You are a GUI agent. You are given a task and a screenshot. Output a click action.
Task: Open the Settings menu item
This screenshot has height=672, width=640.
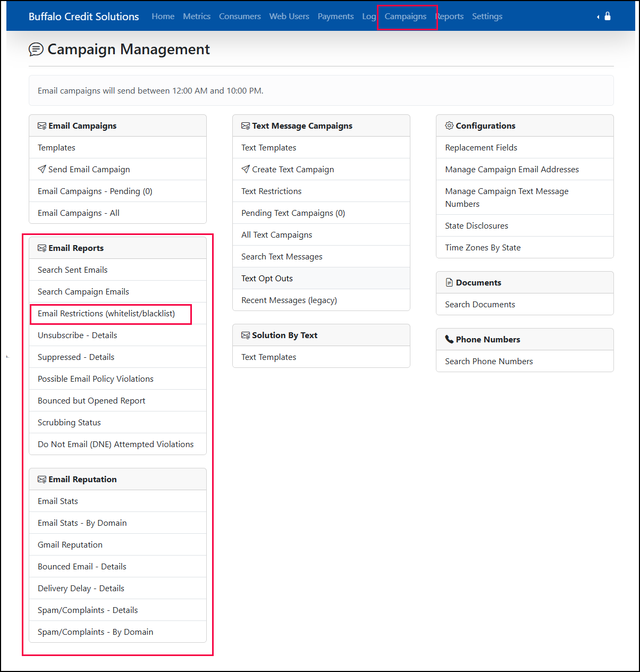coord(487,16)
